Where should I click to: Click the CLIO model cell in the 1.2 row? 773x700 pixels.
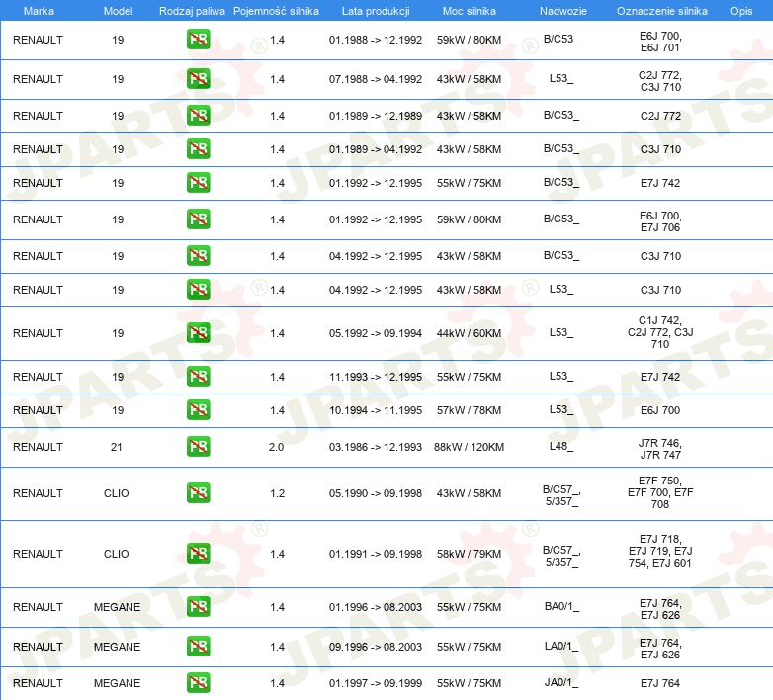[117, 493]
